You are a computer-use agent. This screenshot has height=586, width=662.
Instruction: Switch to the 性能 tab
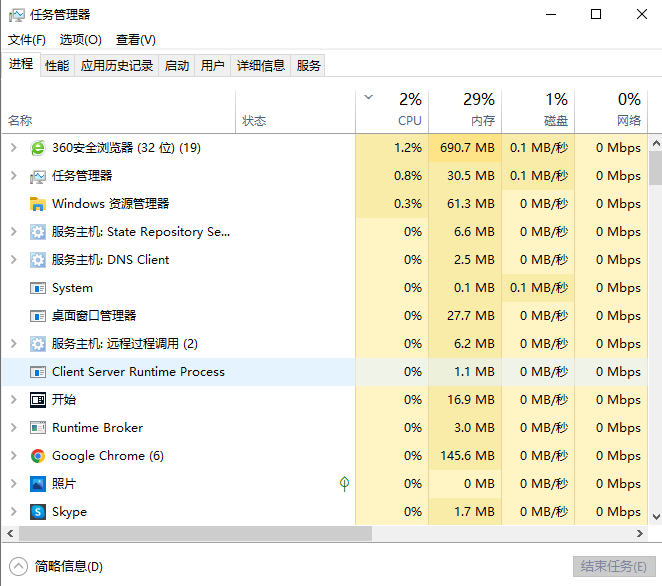point(57,66)
